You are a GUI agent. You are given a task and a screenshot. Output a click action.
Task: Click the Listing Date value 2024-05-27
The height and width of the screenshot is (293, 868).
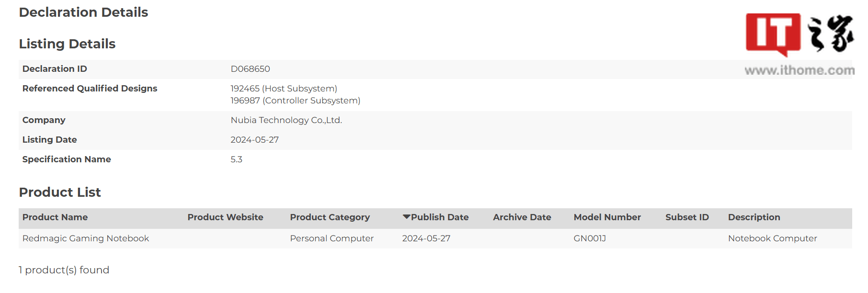254,140
